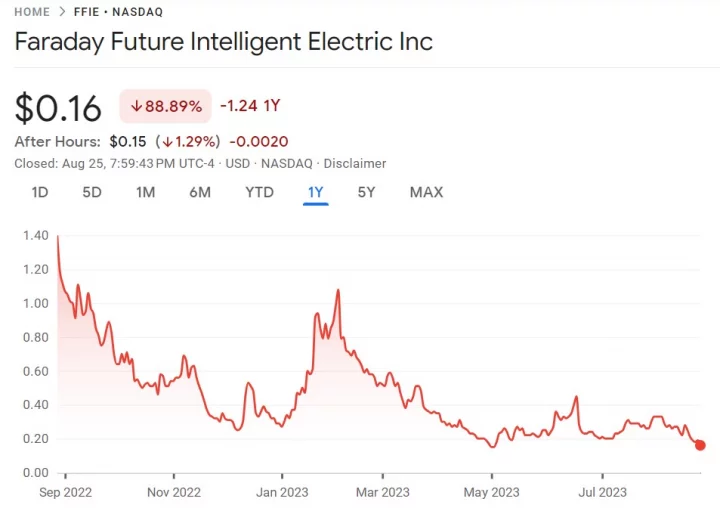Image resolution: width=720 pixels, height=508 pixels.
Task: Show the 1M price chart
Action: coord(145,192)
